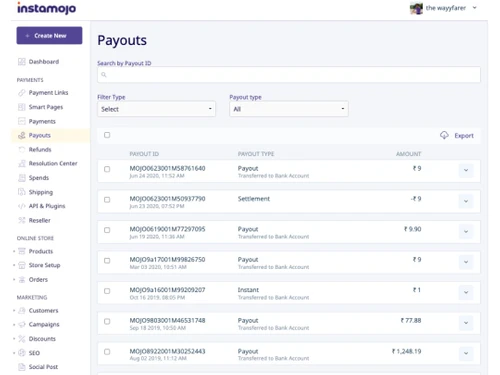This screenshot has height=375, width=500.
Task: Open Resolution Center menu item
Action: point(53,163)
